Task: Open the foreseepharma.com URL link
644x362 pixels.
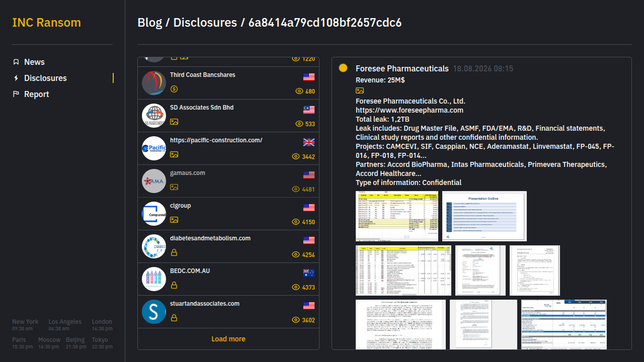Action: 410,110
